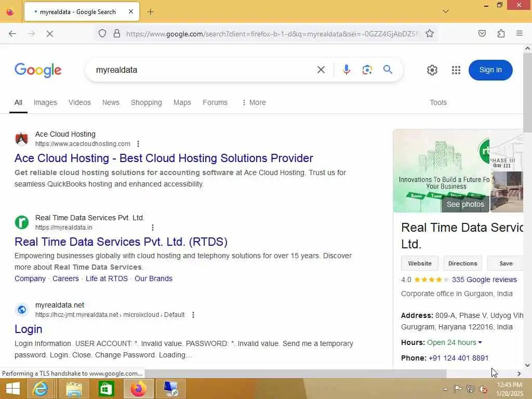Open the tracking protection shield icon
Screen dimensions: 532x399
click(x=102, y=33)
